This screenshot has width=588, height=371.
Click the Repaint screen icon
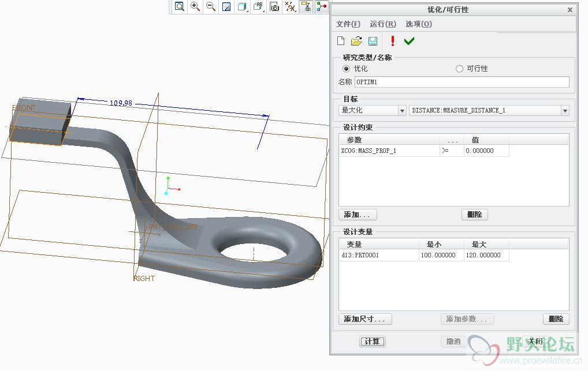[x=226, y=6]
